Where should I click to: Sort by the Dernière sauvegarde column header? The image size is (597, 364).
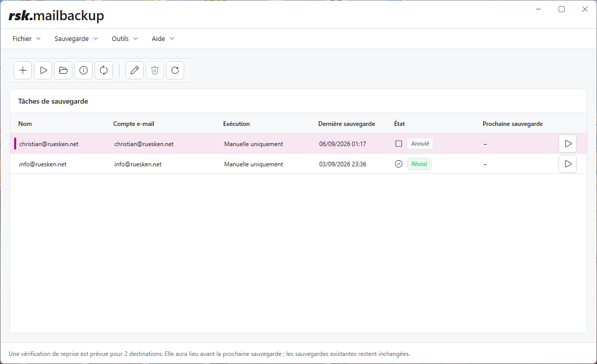coord(347,124)
